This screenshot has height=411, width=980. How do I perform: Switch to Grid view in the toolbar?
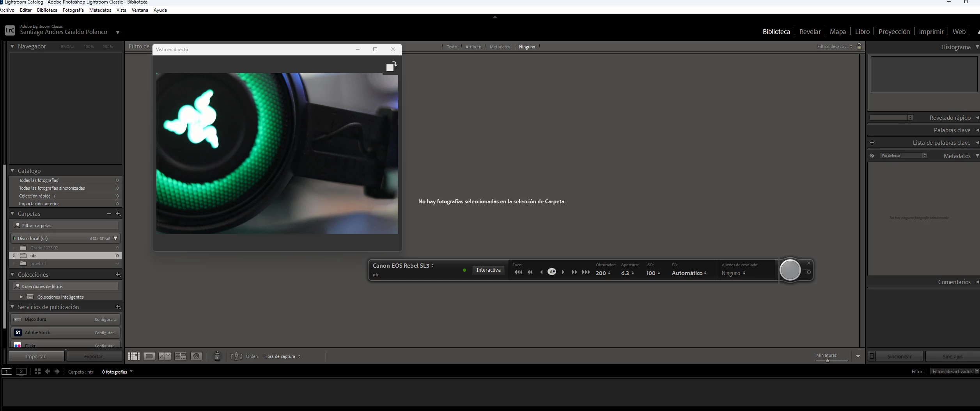click(134, 356)
